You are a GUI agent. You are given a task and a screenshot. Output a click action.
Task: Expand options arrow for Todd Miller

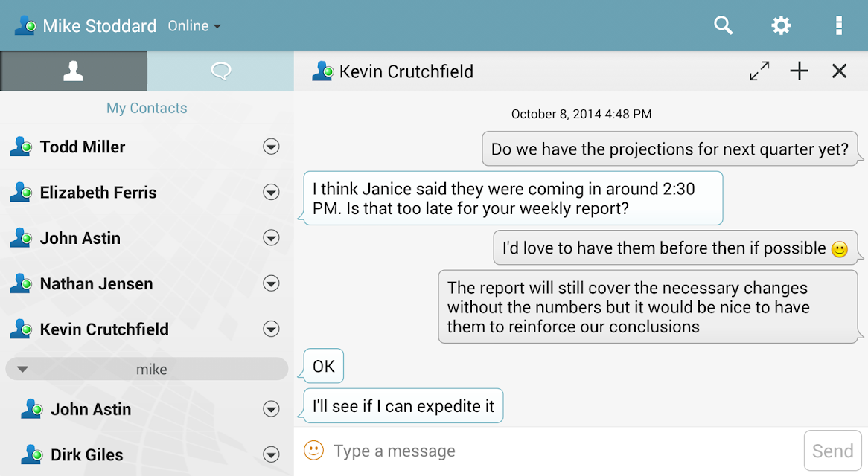point(271,147)
